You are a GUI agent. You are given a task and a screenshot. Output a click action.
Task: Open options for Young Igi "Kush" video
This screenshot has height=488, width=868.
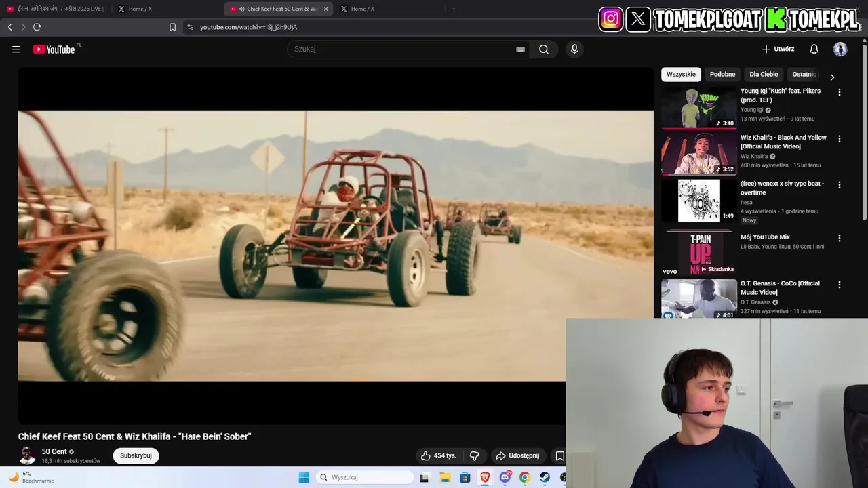[x=839, y=92]
